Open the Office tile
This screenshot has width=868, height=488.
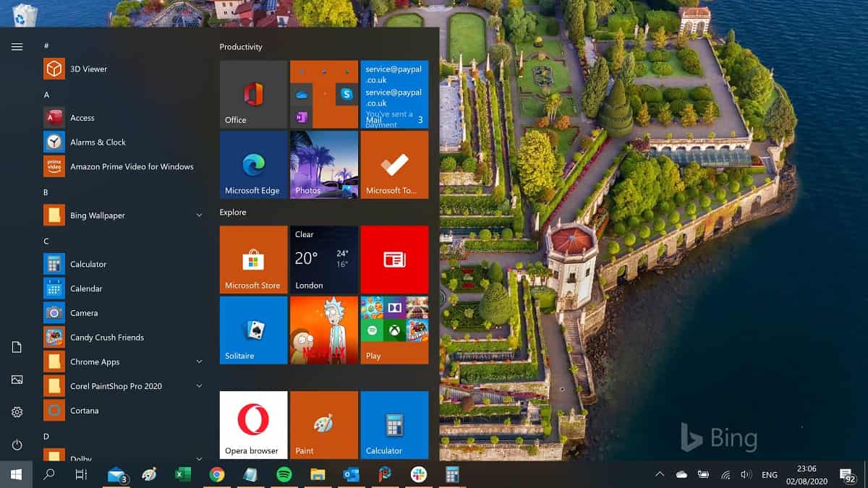click(253, 94)
